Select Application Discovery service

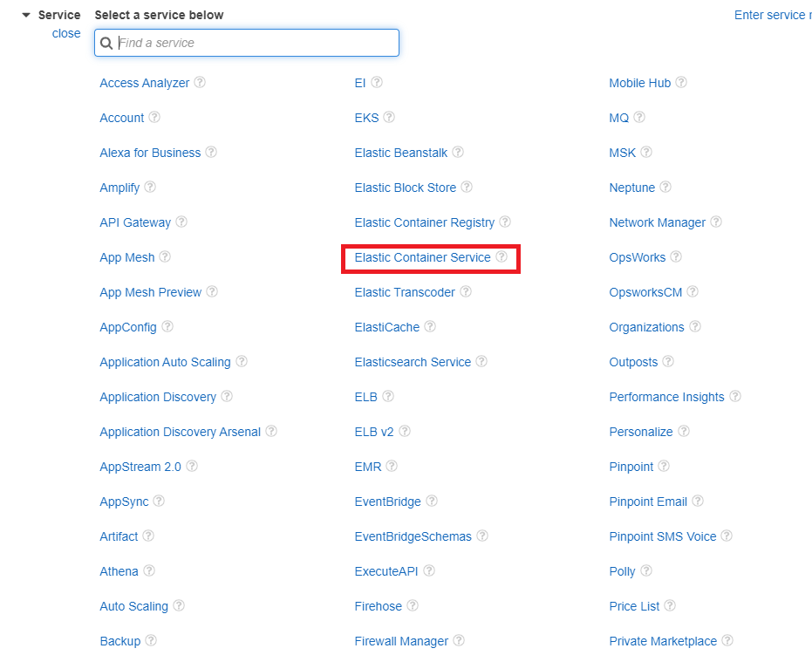tap(158, 397)
